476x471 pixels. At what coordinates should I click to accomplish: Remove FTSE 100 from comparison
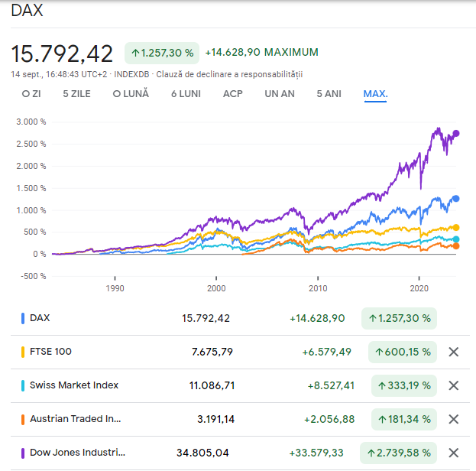454,352
